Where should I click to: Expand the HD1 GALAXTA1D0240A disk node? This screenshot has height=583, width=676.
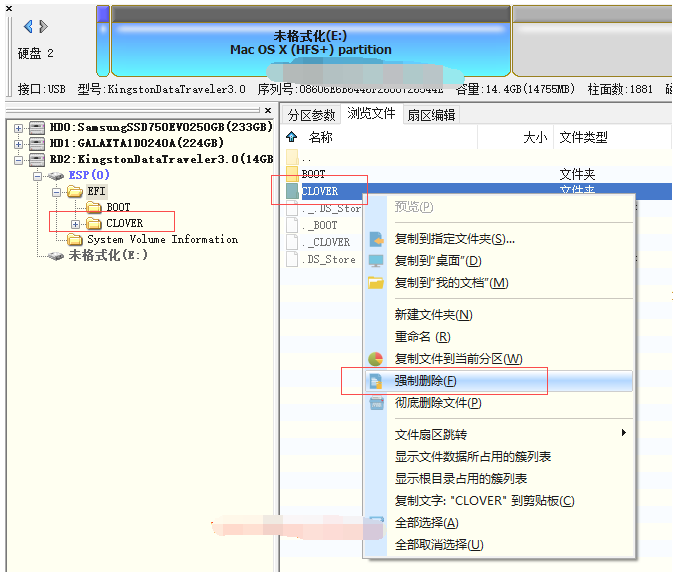tap(19, 143)
